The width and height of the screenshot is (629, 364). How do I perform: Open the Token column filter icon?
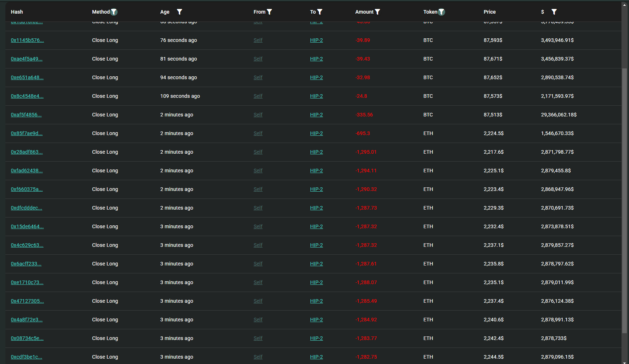[x=442, y=12]
